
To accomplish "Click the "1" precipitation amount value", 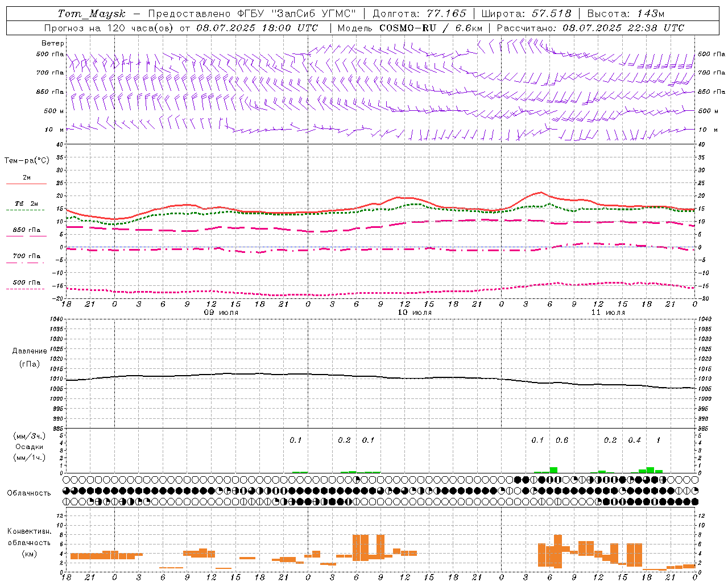I will pyautogui.click(x=659, y=440).
